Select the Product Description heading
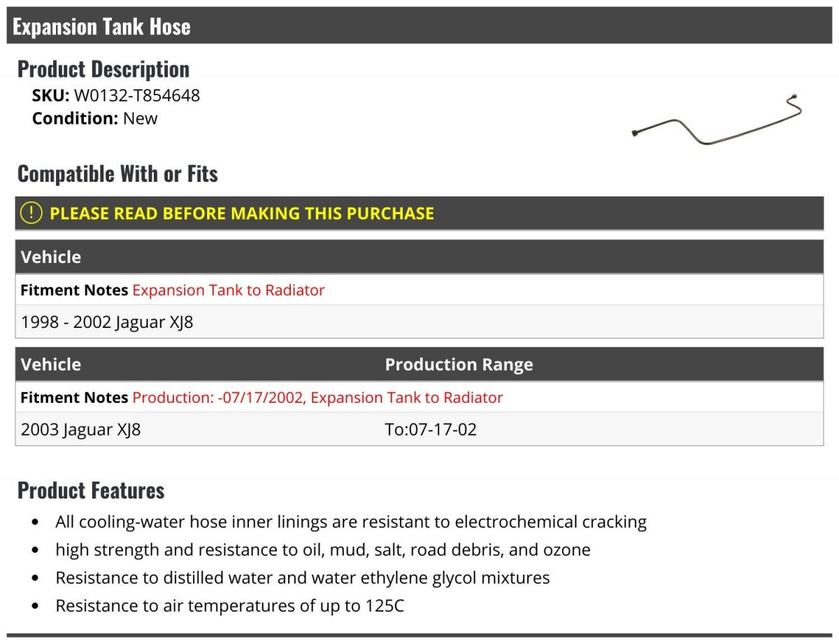 [x=103, y=69]
